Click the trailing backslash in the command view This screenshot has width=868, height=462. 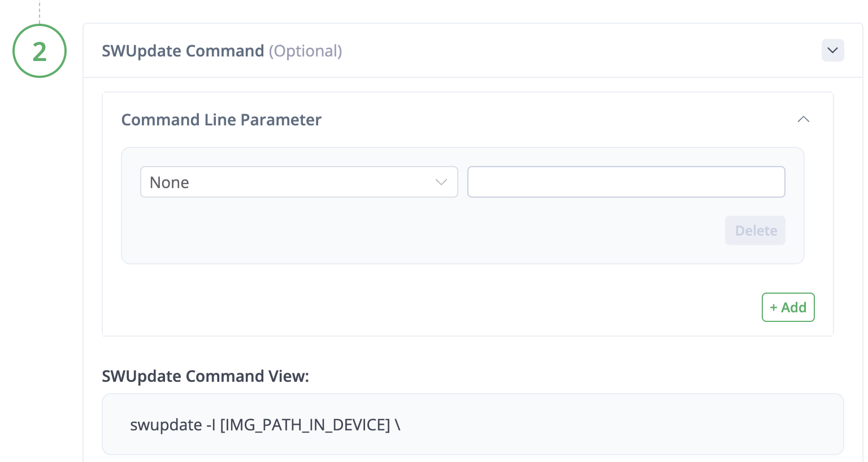pos(398,425)
